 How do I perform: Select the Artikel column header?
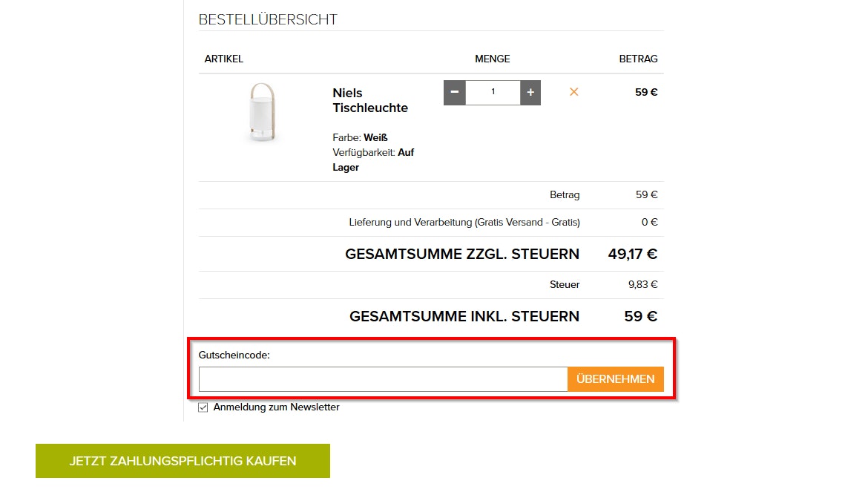224,59
